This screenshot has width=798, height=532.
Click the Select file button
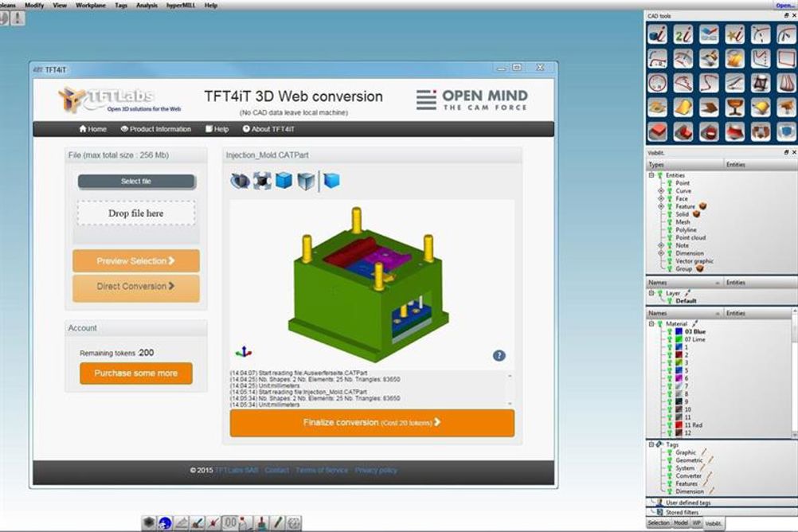(x=136, y=182)
